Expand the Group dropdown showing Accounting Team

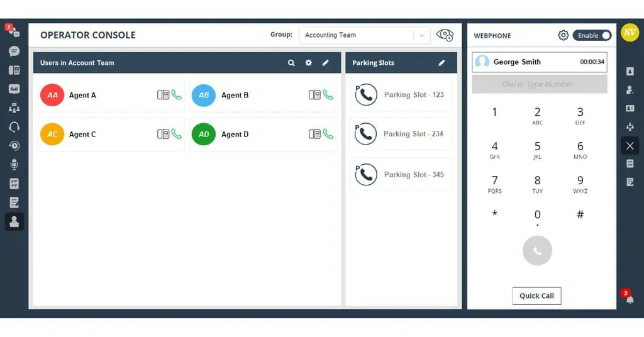click(365, 35)
